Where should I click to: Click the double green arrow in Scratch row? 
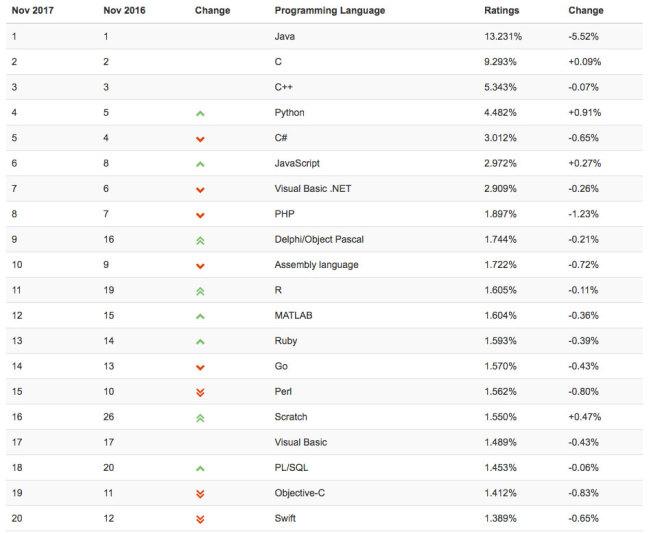pos(201,417)
